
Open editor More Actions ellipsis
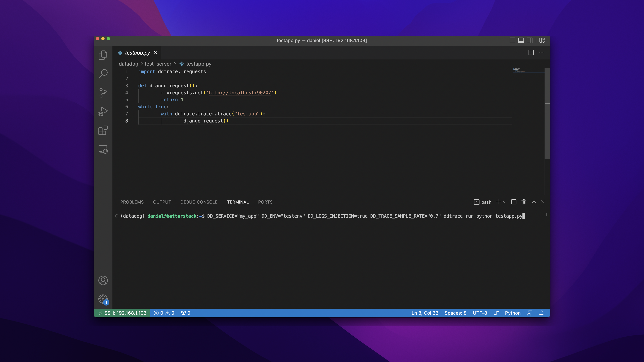click(541, 53)
